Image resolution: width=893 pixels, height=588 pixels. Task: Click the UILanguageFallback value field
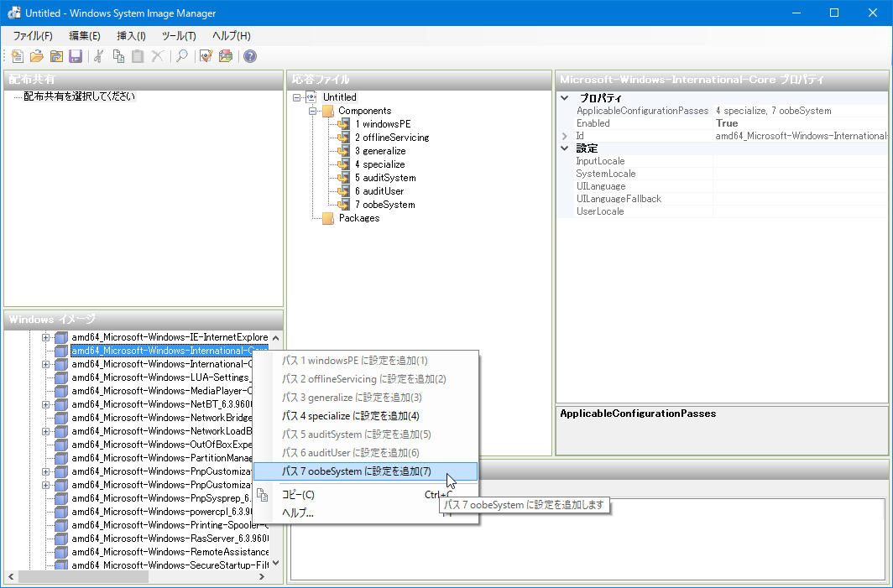[800, 199]
